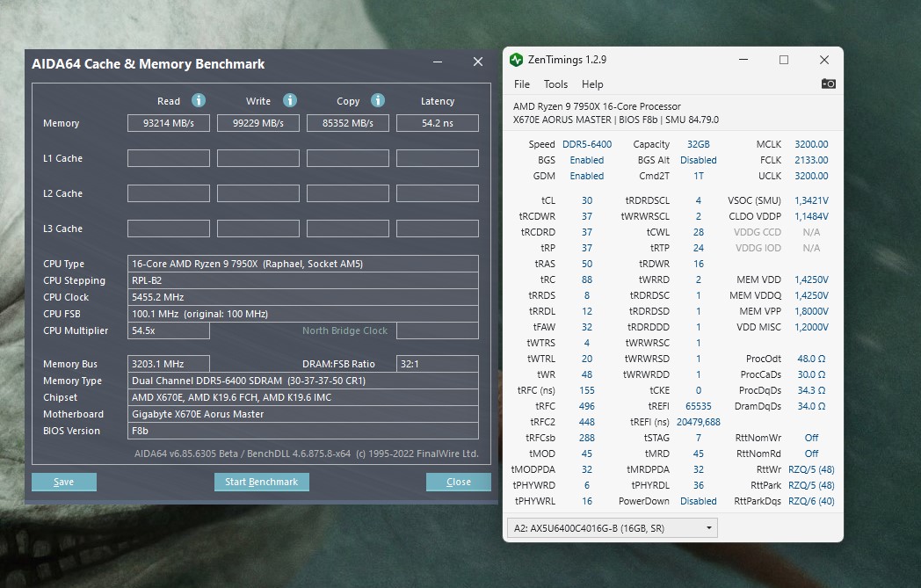This screenshot has height=588, width=921.
Task: Click the Memory Latency value box
Action: (437, 123)
